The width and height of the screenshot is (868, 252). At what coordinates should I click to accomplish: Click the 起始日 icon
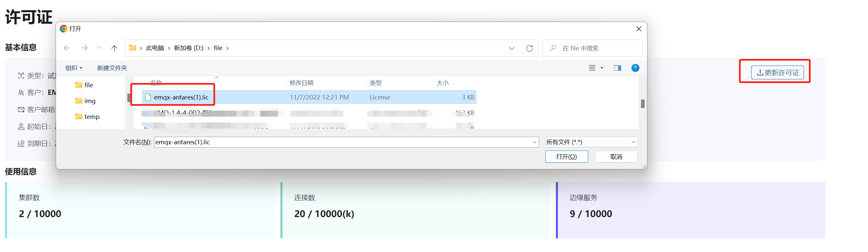point(21,126)
